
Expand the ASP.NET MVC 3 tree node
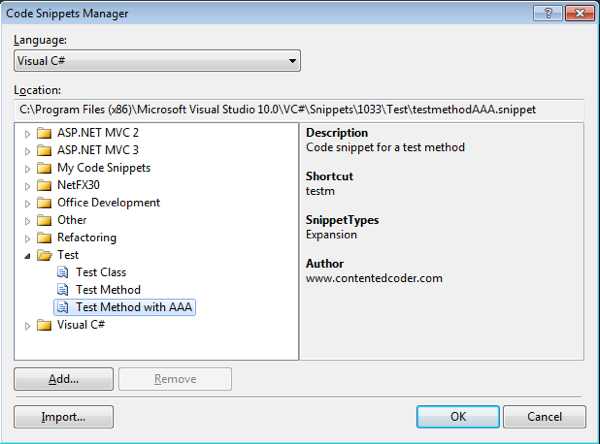(27, 150)
